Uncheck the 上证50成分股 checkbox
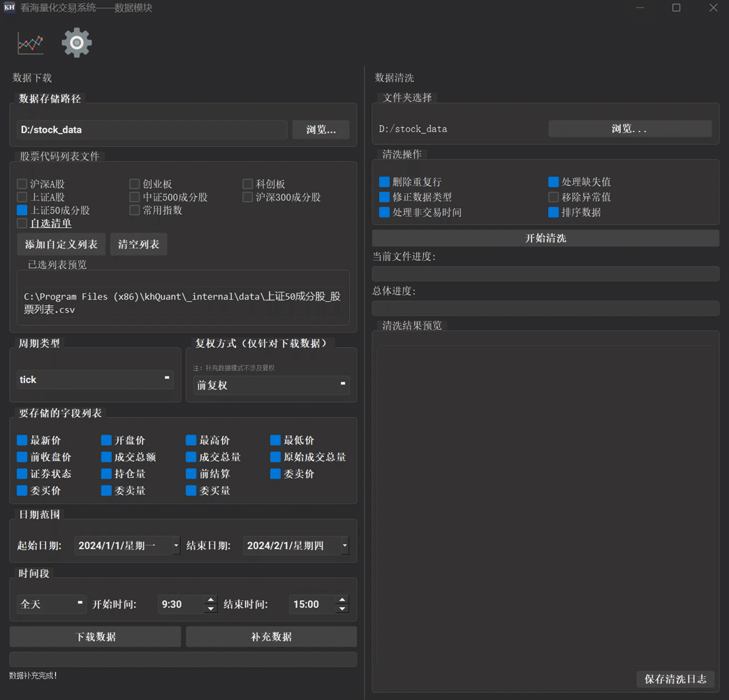 [22, 210]
